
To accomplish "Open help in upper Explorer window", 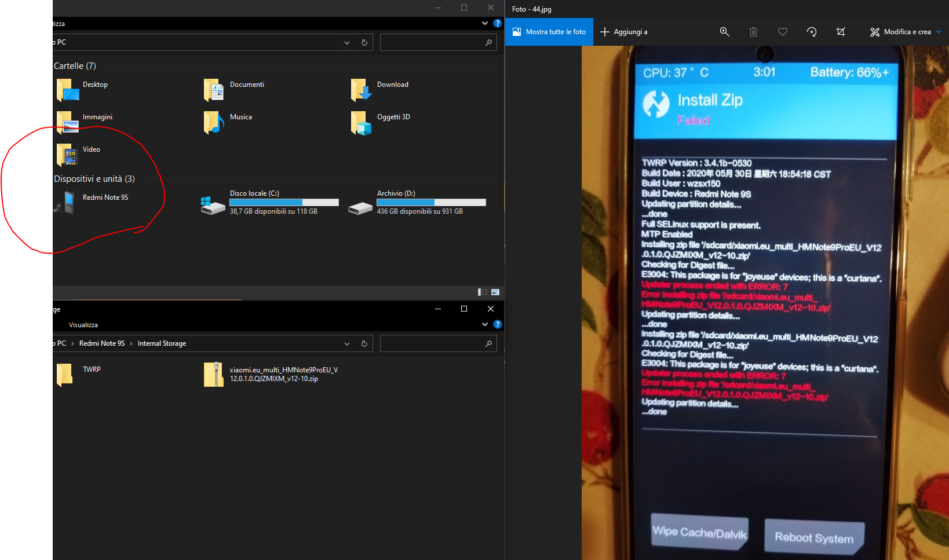I will pos(497,23).
